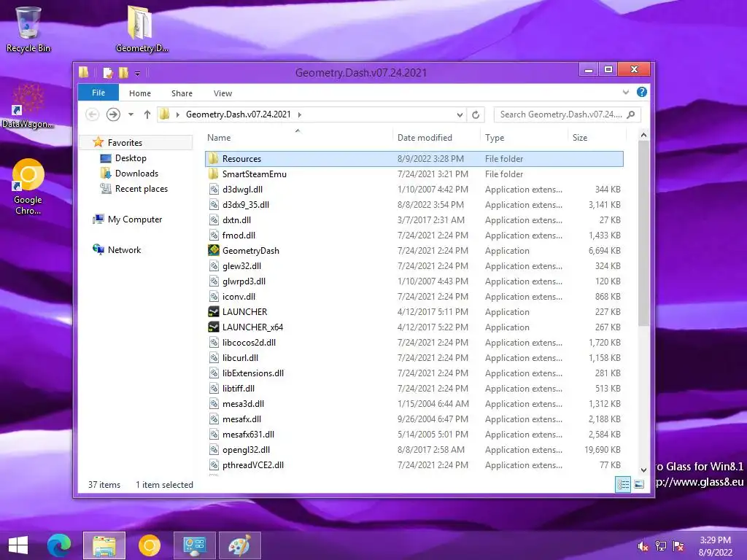The width and height of the screenshot is (747, 560).
Task: Select Network in the navigation pane
Action: coord(124,250)
